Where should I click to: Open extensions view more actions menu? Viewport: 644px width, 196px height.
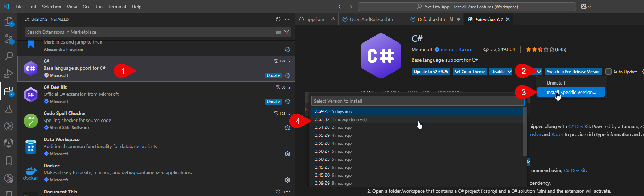(x=287, y=19)
